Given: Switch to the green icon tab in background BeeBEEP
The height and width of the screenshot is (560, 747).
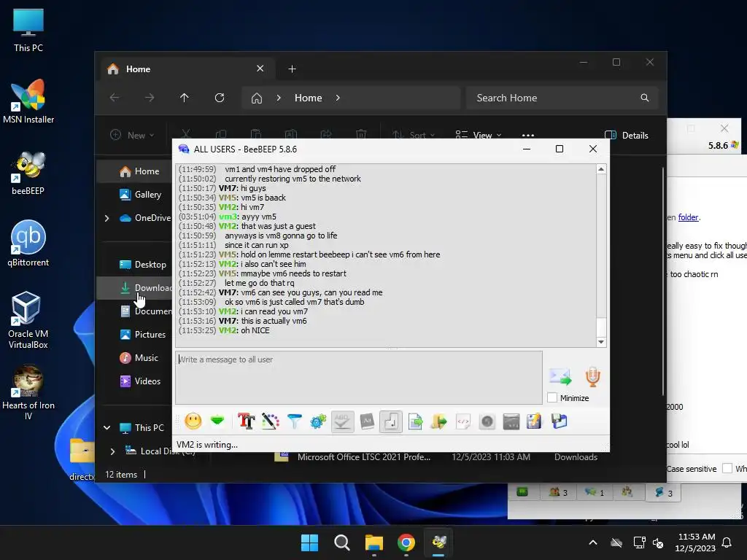Looking at the screenshot, I should [522, 492].
